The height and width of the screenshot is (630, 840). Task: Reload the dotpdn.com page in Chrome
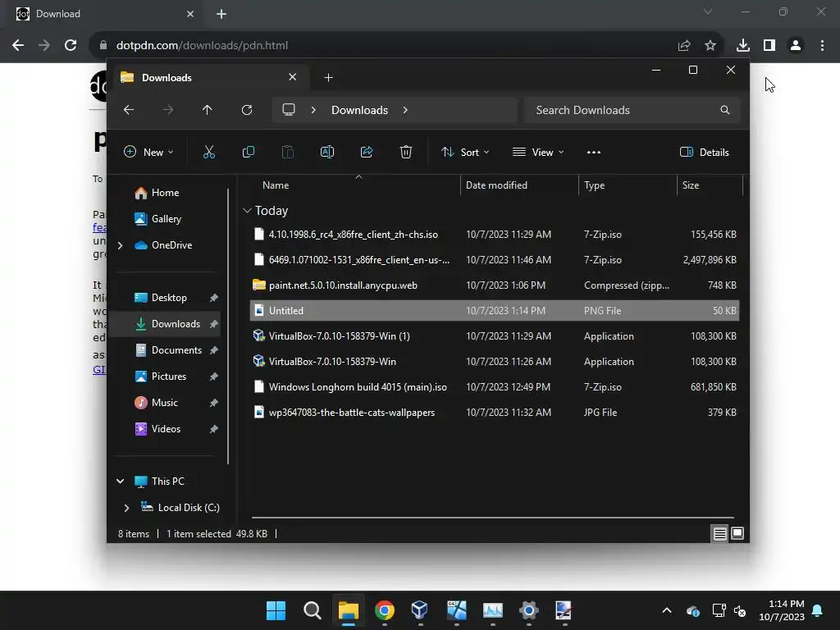pos(71,46)
